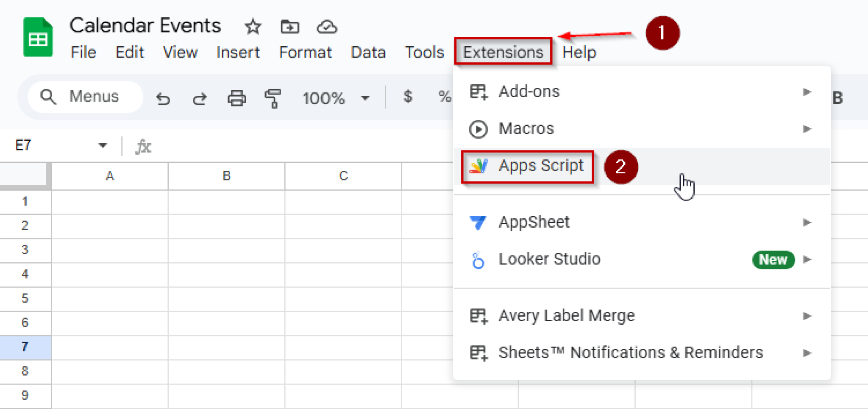Click the Google Sheets home icon

point(38,37)
